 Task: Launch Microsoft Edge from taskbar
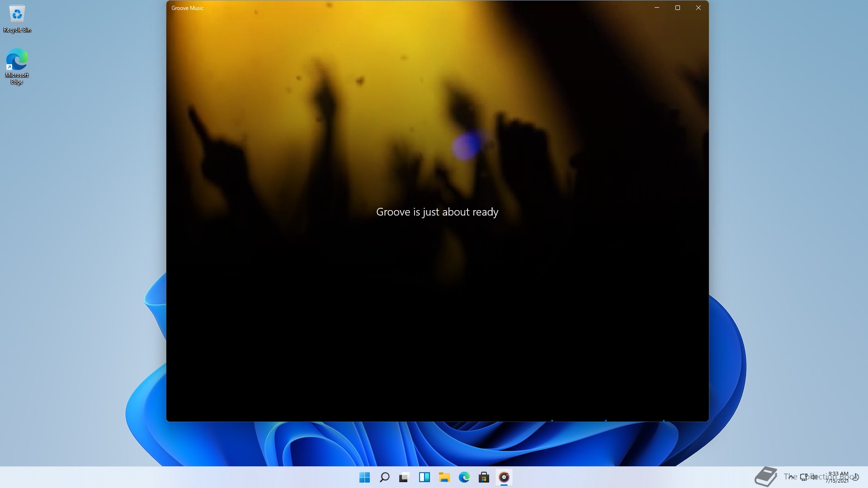pyautogui.click(x=464, y=477)
